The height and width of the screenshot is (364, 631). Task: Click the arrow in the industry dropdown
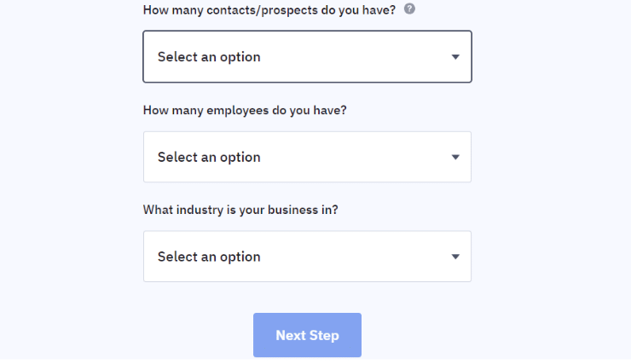pos(455,257)
